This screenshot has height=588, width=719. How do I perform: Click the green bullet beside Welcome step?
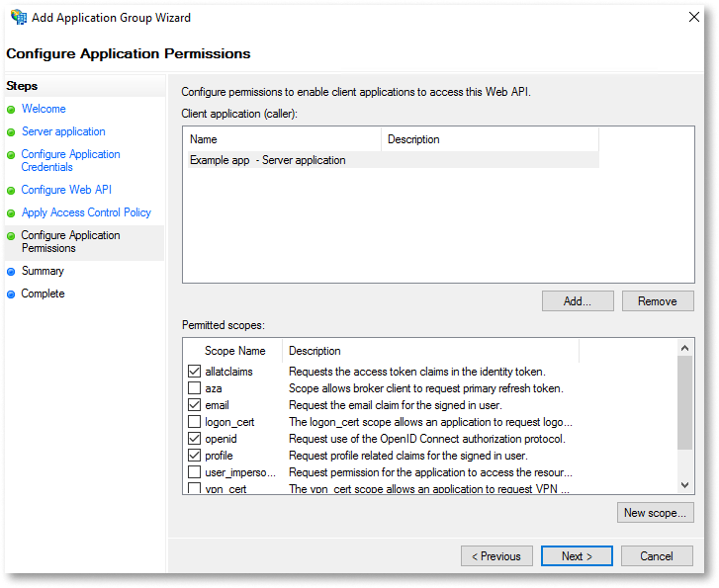tap(11, 110)
